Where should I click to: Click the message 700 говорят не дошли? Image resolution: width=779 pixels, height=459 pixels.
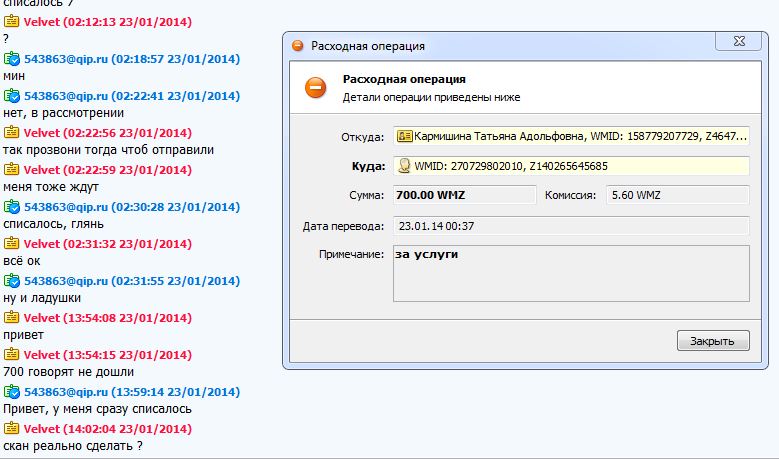click(69, 372)
